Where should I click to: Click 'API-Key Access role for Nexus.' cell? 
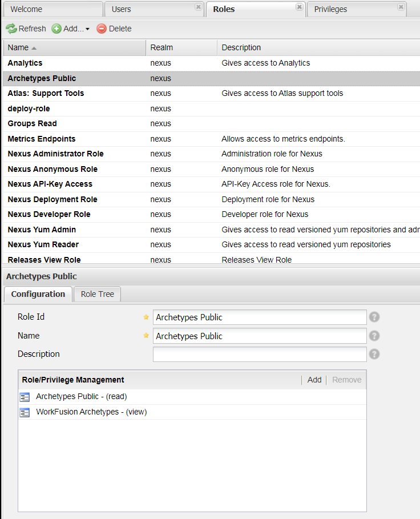tap(276, 184)
